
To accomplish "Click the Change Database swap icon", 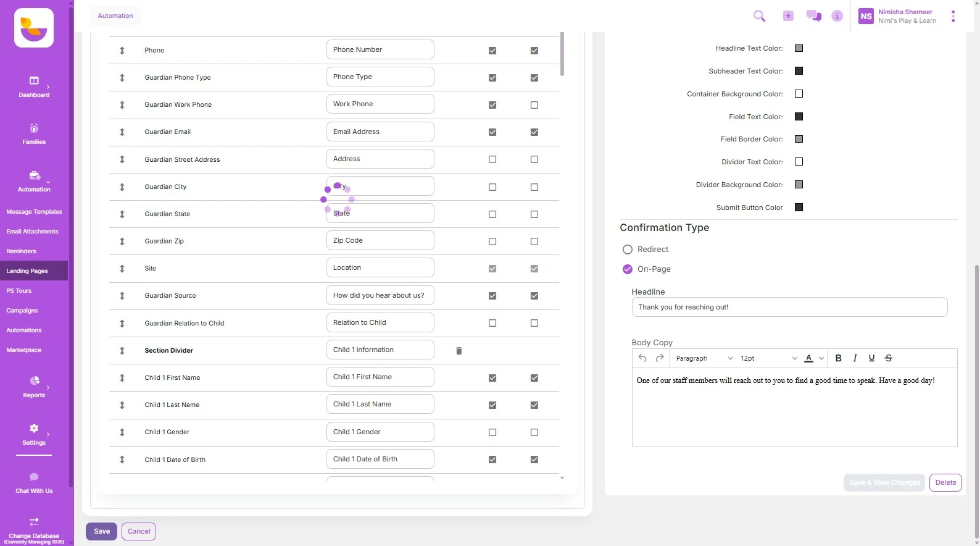I will pyautogui.click(x=34, y=522).
